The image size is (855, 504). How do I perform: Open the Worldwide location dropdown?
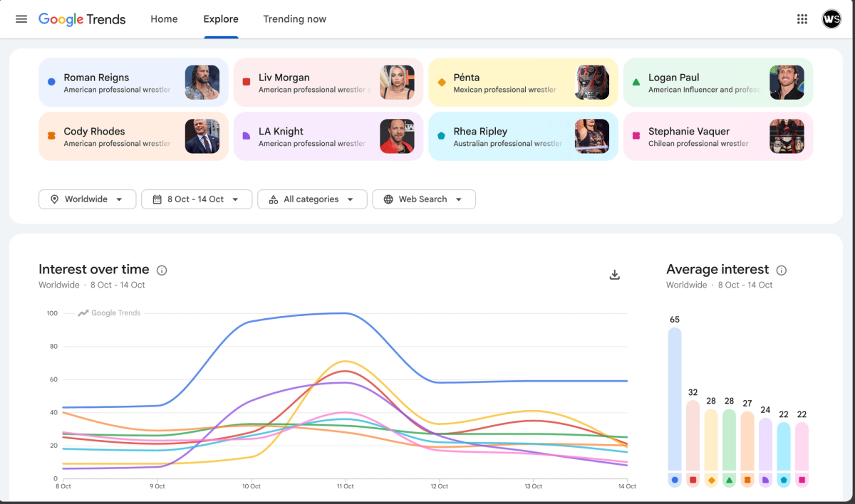[x=87, y=199]
